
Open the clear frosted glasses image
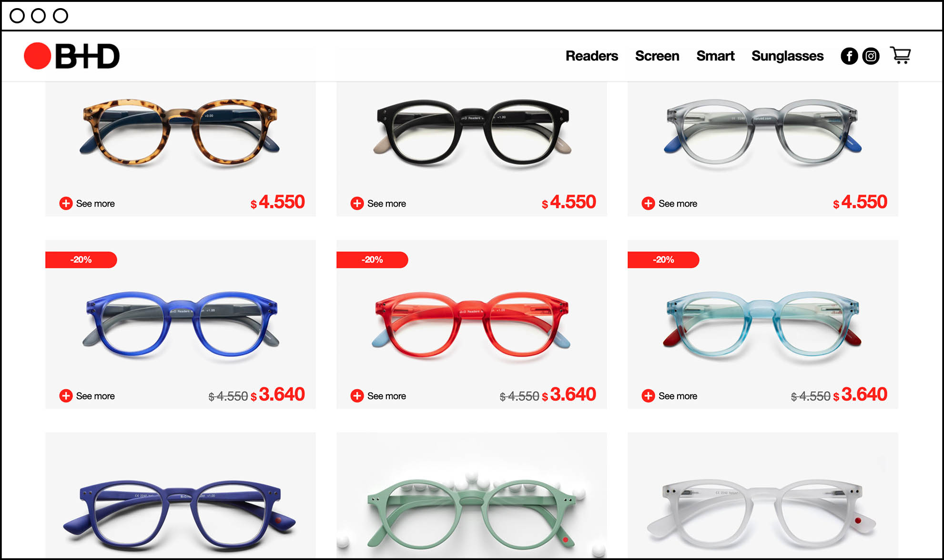[762, 512]
